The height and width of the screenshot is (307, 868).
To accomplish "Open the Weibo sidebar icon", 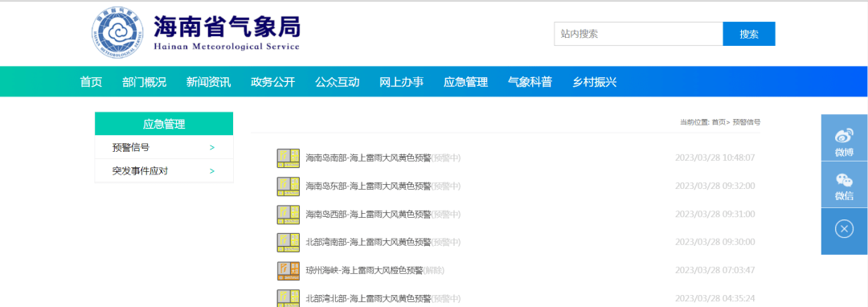I will [x=844, y=137].
